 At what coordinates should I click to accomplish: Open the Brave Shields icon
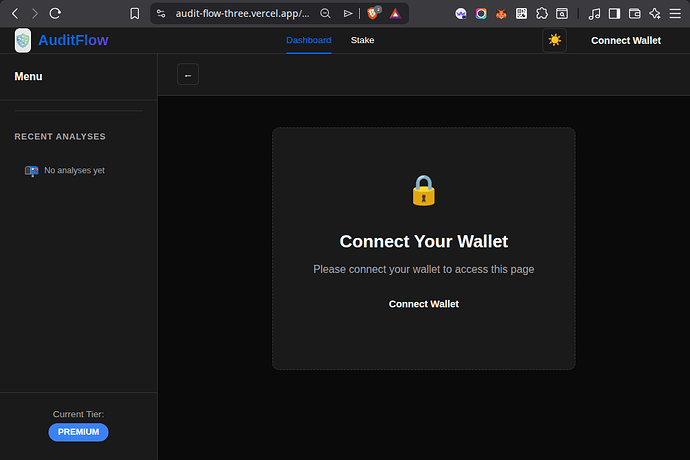click(374, 14)
